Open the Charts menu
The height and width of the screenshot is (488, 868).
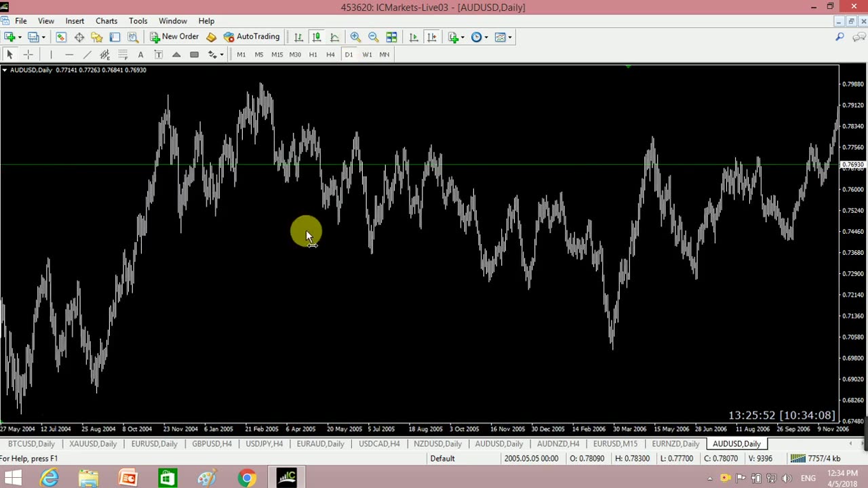106,21
